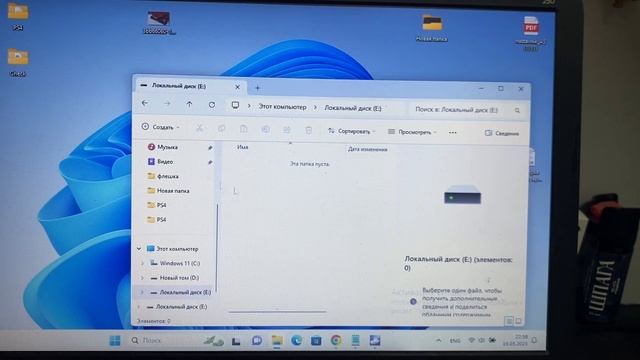Go up one folder level
640x360 pixels.
tap(189, 104)
